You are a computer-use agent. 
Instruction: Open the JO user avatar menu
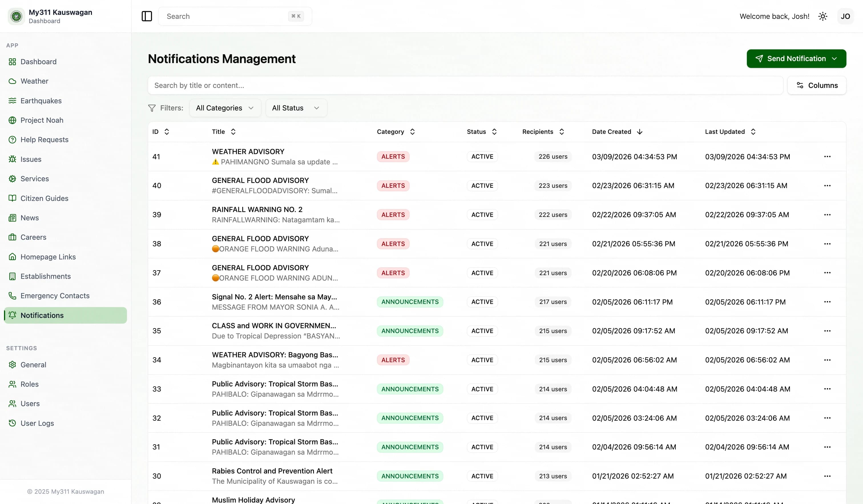pyautogui.click(x=845, y=16)
